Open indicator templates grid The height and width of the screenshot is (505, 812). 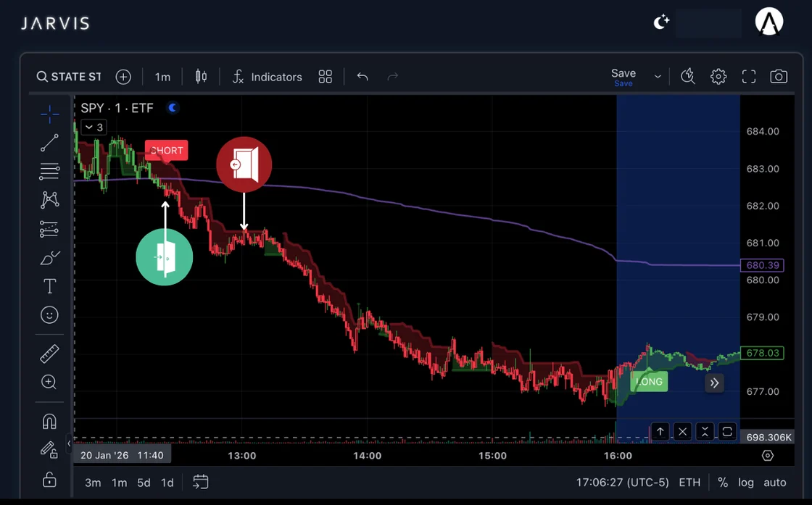click(326, 77)
